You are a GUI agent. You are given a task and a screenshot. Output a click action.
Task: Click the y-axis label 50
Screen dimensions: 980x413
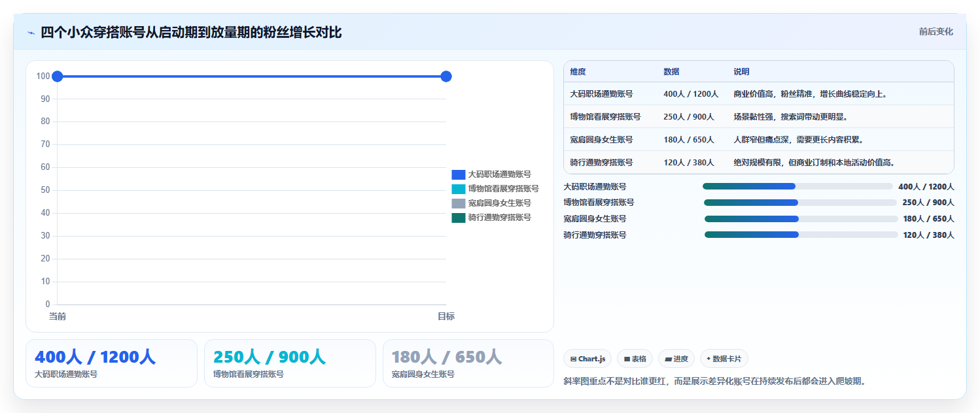(45, 190)
